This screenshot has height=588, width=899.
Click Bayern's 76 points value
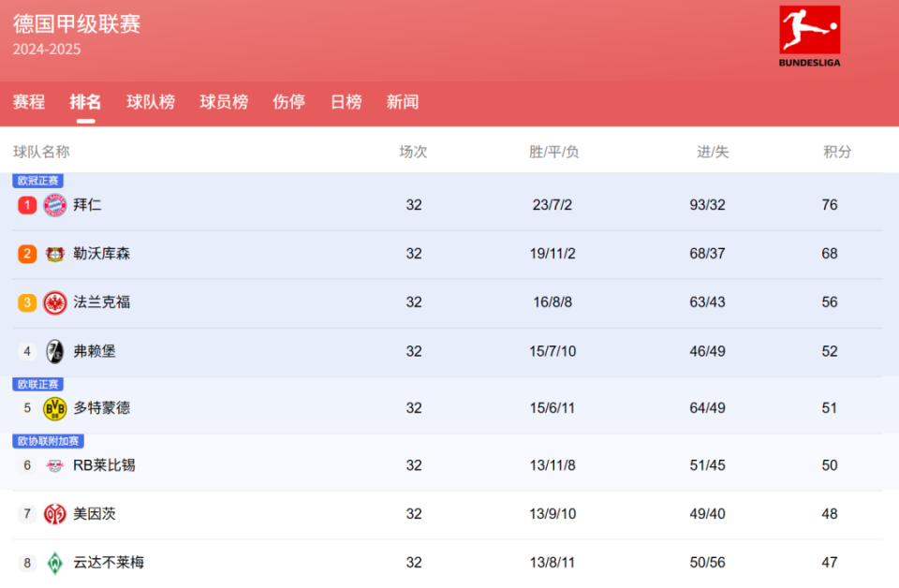[830, 205]
